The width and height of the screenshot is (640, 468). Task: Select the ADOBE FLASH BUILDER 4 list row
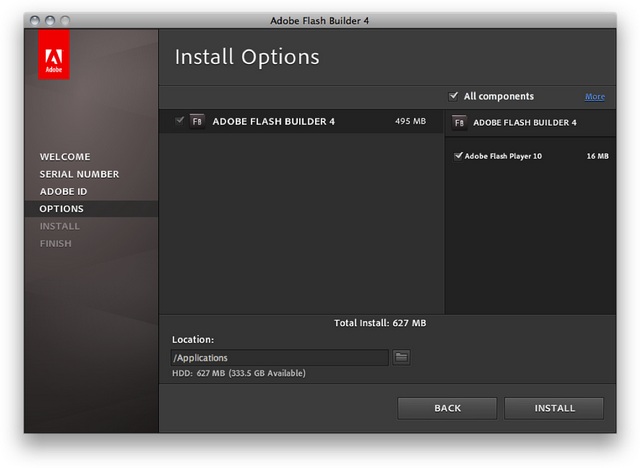click(301, 121)
